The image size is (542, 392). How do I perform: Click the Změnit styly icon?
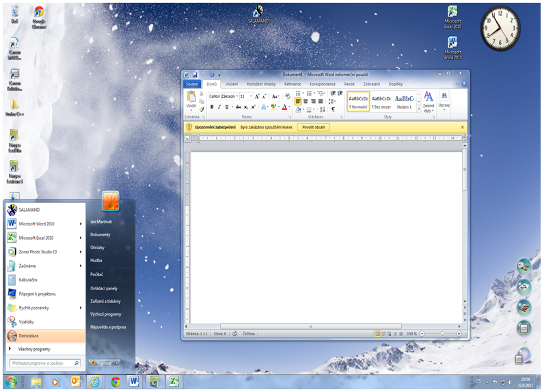point(429,100)
